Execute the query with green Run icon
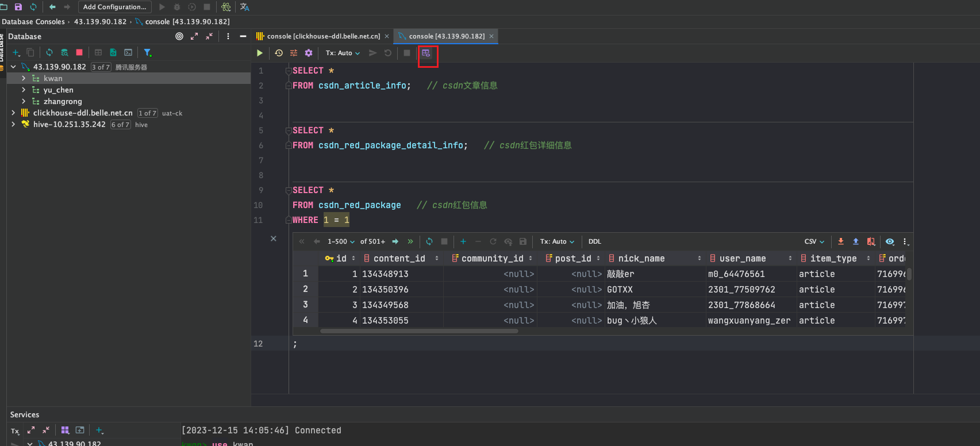This screenshot has height=446, width=980. click(260, 53)
